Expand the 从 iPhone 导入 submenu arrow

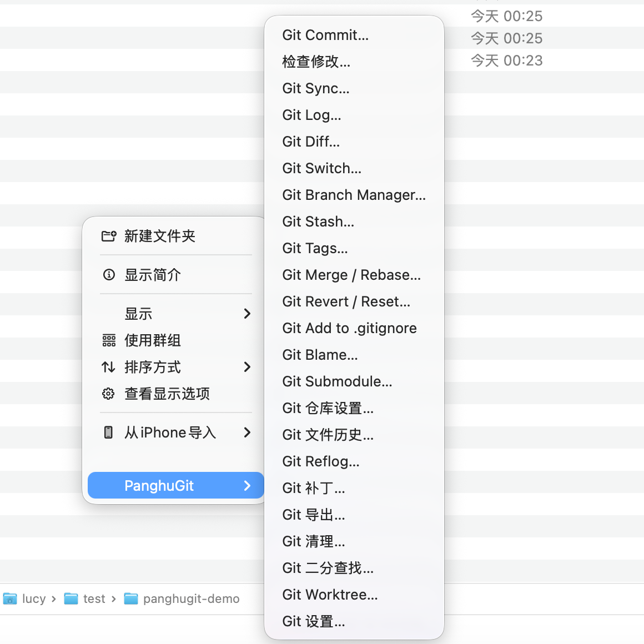(247, 432)
